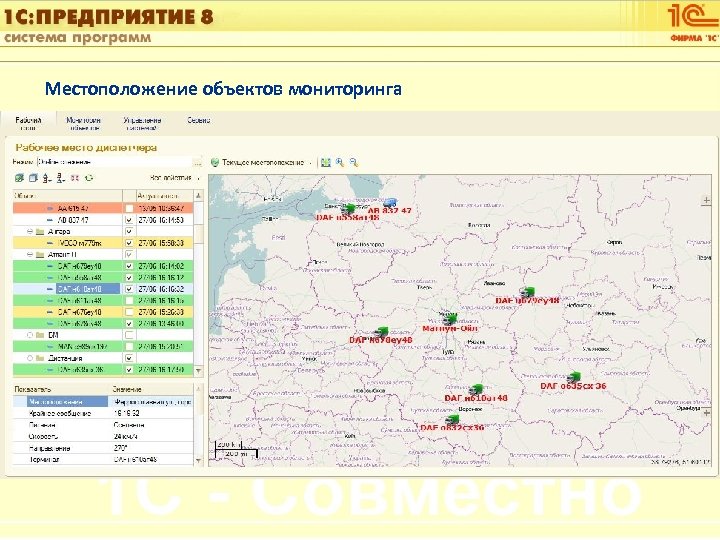The image size is (720, 540).
Task: Check the box for AA 615 47 row
Action: pyautogui.click(x=129, y=208)
